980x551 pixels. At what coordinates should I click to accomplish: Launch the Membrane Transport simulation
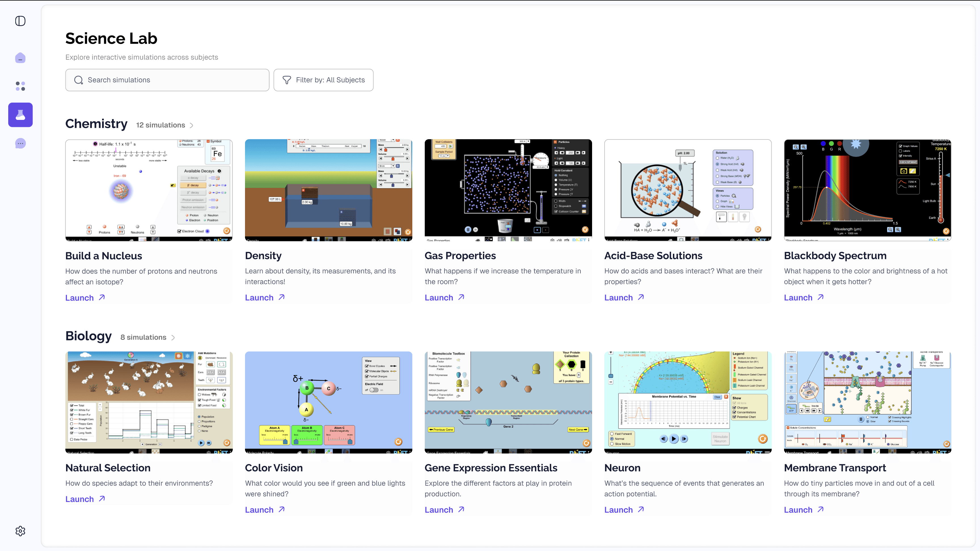click(798, 510)
